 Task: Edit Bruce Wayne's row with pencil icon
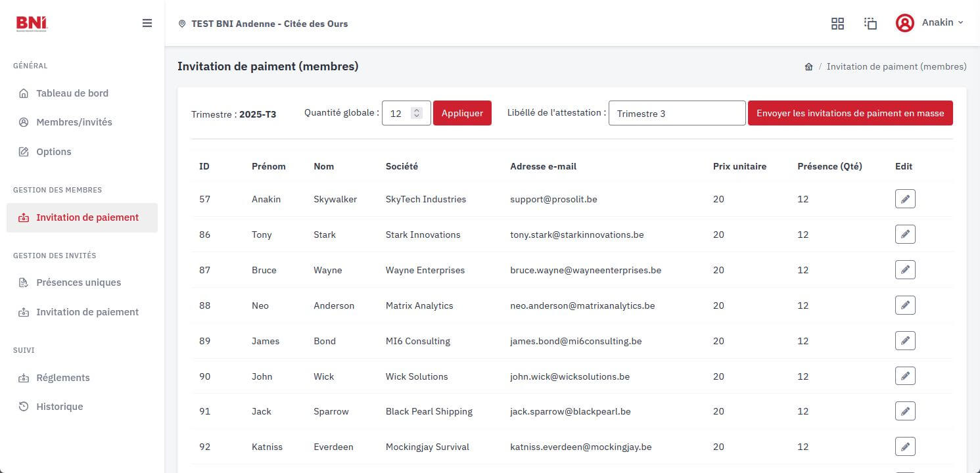click(905, 270)
